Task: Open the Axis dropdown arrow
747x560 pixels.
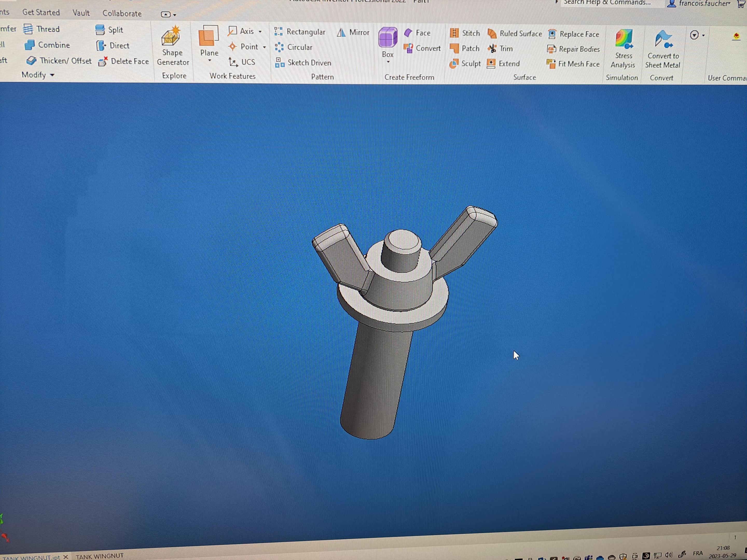Action: pyautogui.click(x=260, y=32)
